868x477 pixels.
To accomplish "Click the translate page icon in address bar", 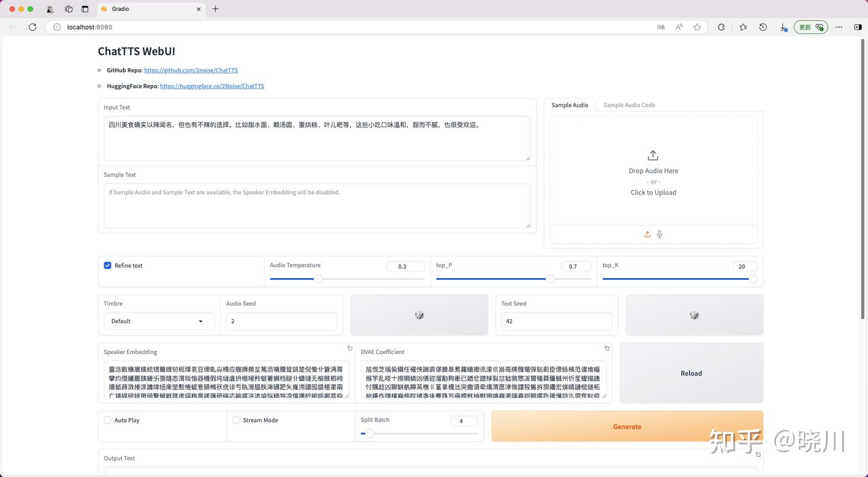I will tap(661, 27).
